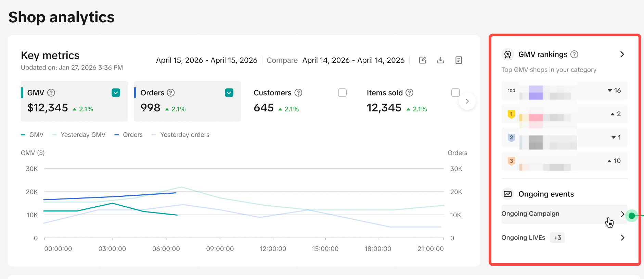This screenshot has width=644, height=279.
Task: Open the Ongoing LIVEs row
Action: tap(564, 238)
